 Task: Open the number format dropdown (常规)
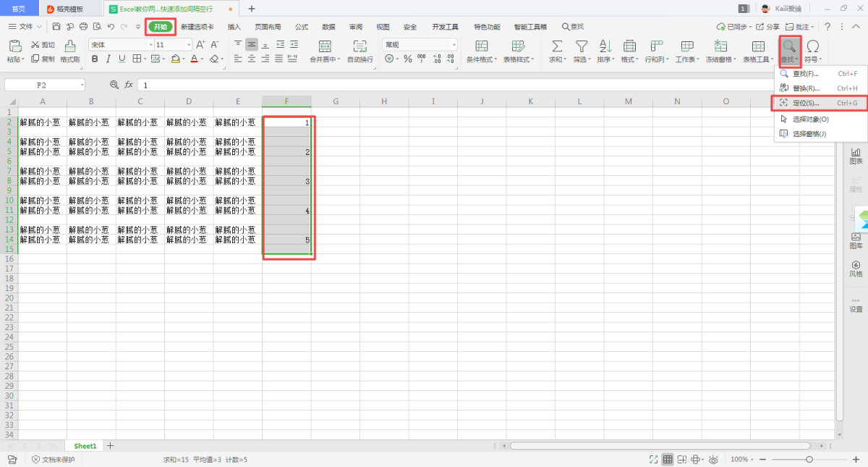coord(454,44)
